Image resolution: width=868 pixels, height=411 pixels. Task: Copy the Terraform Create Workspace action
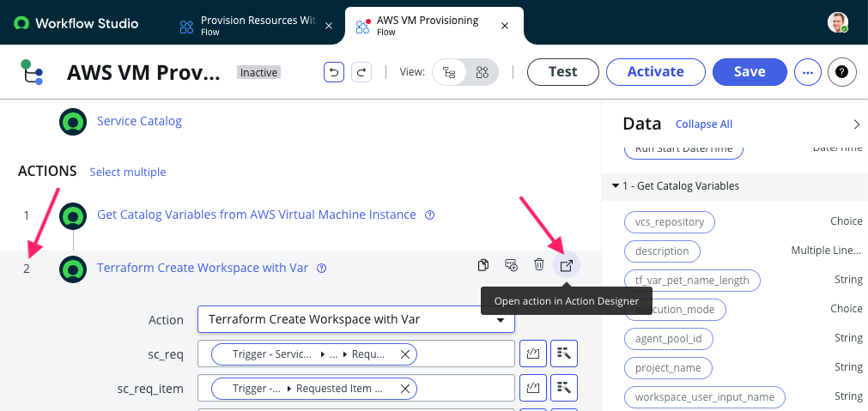click(483, 265)
